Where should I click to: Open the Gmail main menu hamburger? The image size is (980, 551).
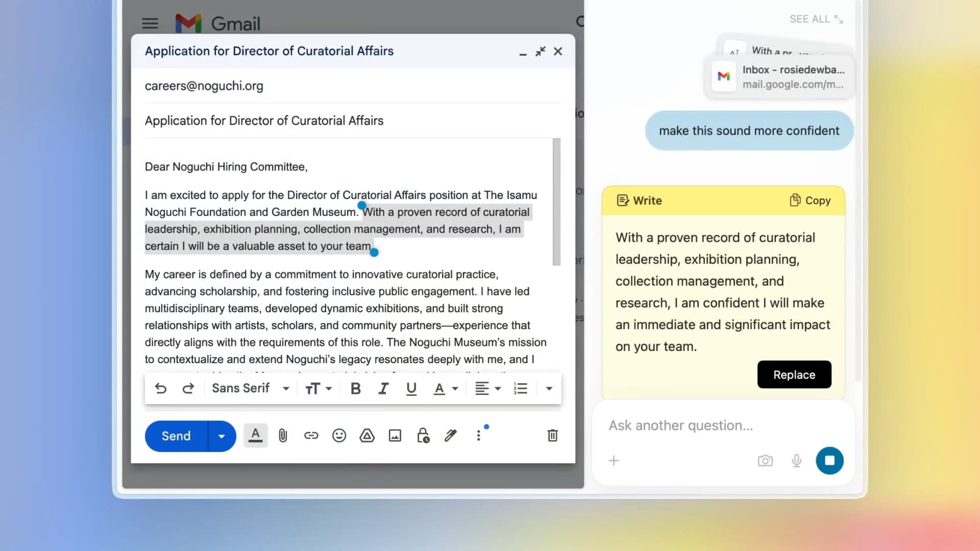[x=150, y=23]
